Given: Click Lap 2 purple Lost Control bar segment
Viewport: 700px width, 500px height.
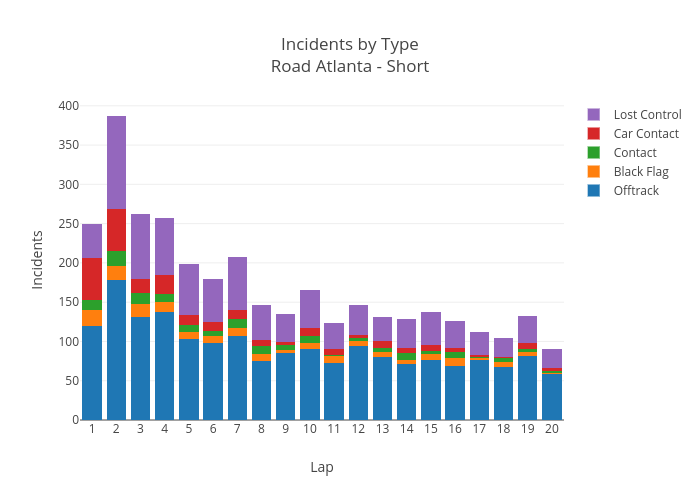Looking at the screenshot, I should click(x=116, y=162).
